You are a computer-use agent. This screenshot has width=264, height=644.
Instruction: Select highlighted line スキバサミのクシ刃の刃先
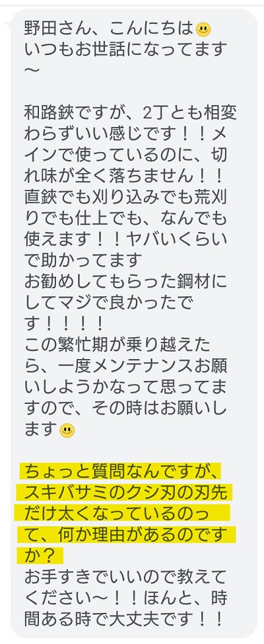pyautogui.click(x=124, y=493)
